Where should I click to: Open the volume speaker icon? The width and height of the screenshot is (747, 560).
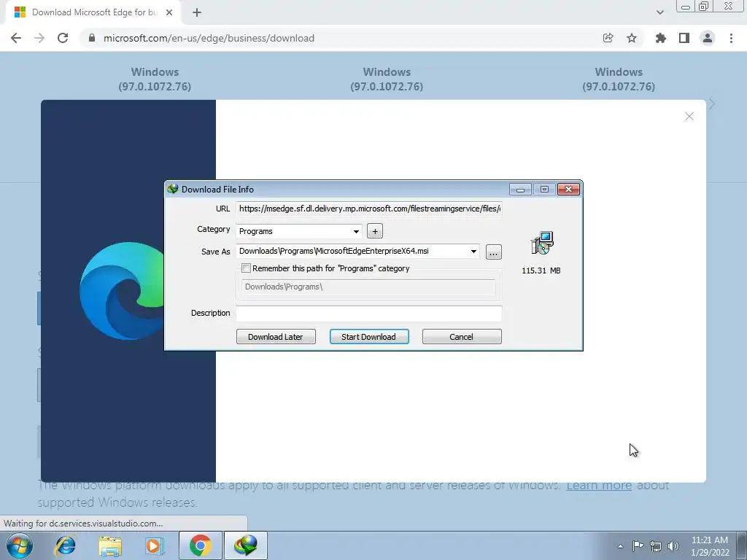673,546
